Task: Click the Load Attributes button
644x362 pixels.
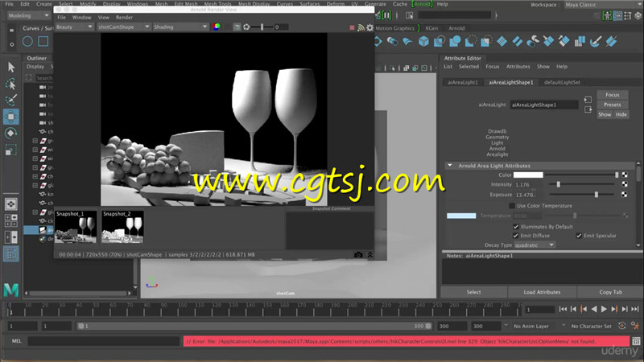Action: click(542, 292)
